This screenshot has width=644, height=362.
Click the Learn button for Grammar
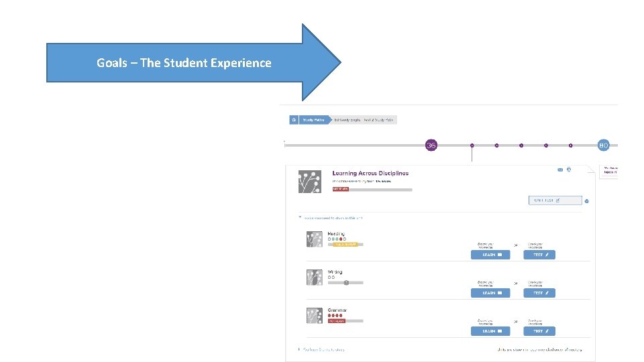click(490, 331)
